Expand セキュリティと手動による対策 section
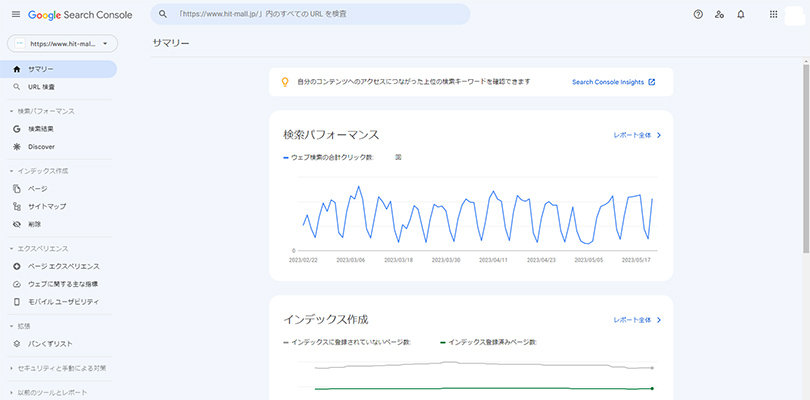The image size is (810, 400). pos(10,368)
